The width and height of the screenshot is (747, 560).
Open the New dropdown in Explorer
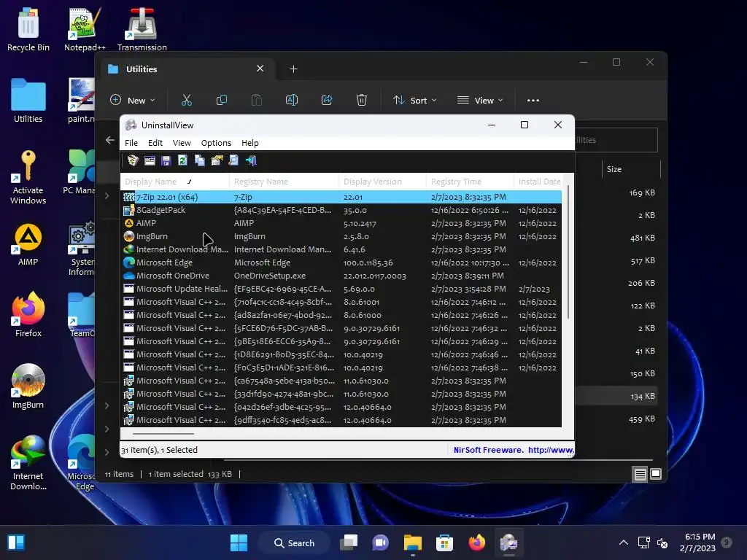click(133, 100)
